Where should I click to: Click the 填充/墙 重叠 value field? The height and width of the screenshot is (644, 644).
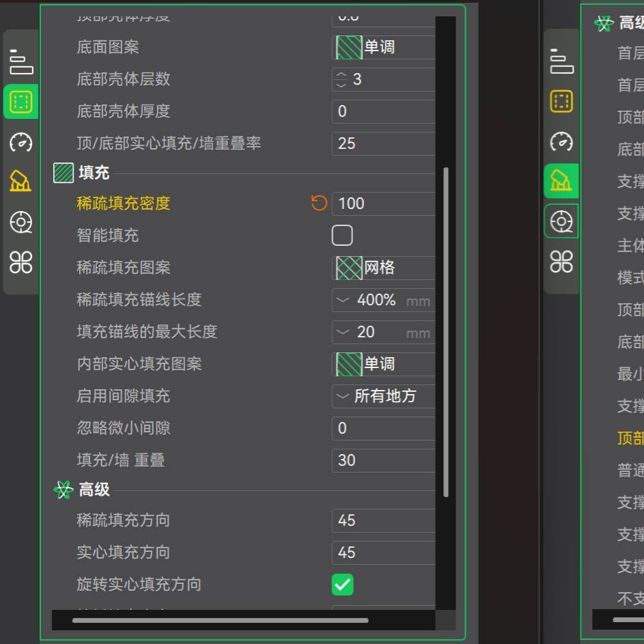[382, 460]
